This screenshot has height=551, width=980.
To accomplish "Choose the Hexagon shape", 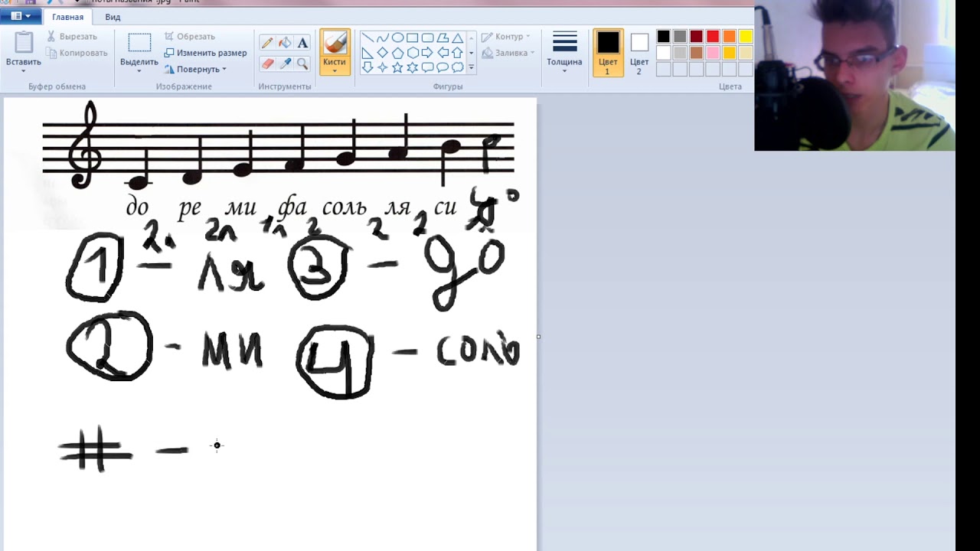I will (x=413, y=53).
